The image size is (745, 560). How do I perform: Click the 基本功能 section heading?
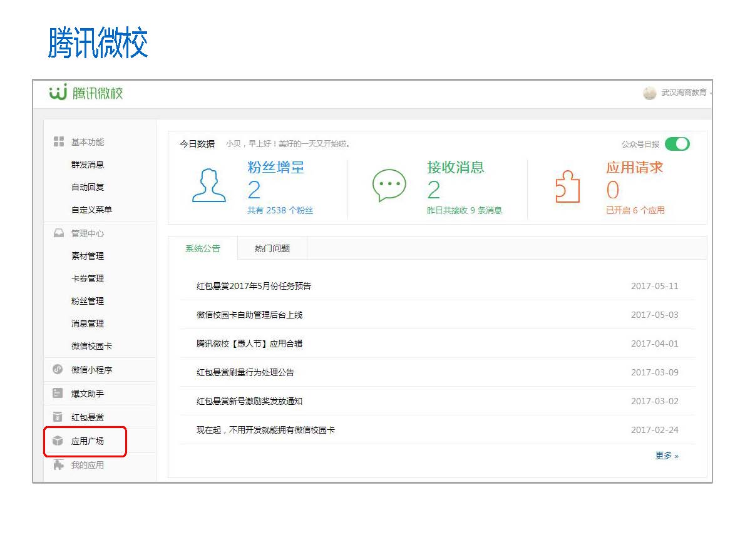(x=88, y=142)
